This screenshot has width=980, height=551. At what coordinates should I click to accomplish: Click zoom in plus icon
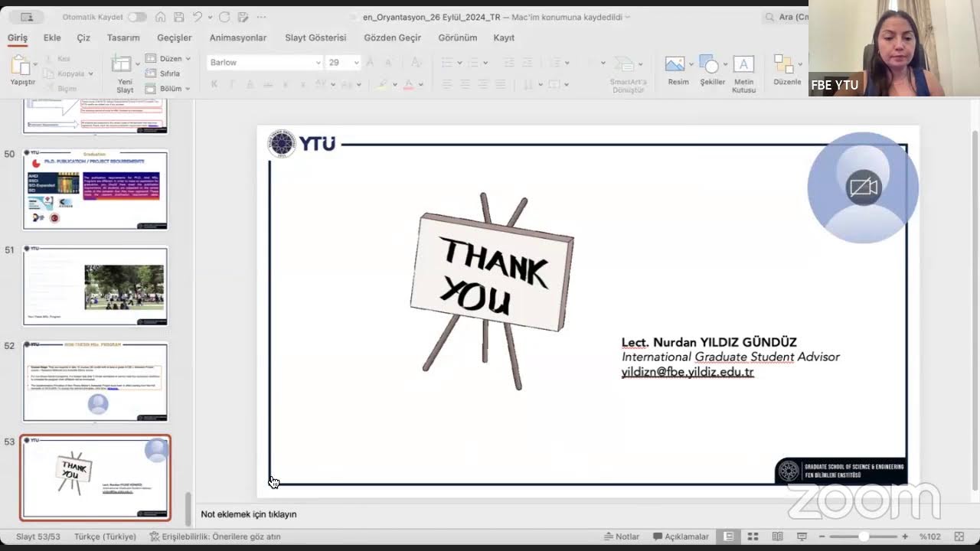(905, 536)
